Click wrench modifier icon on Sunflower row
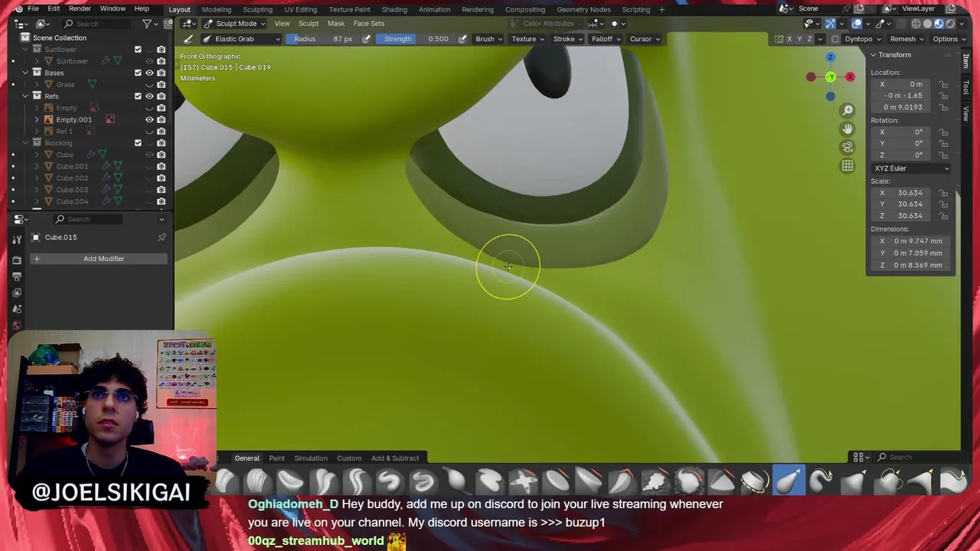This screenshot has width=980, height=551. [x=106, y=61]
